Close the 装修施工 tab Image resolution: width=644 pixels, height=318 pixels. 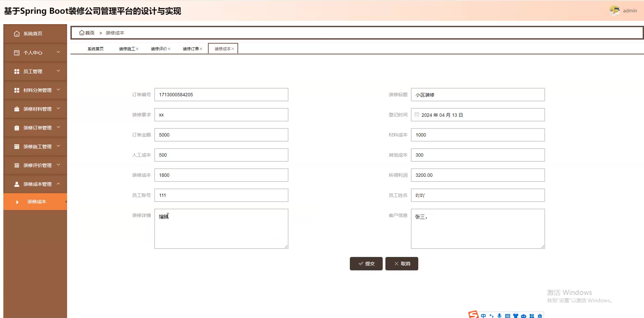[x=137, y=49]
